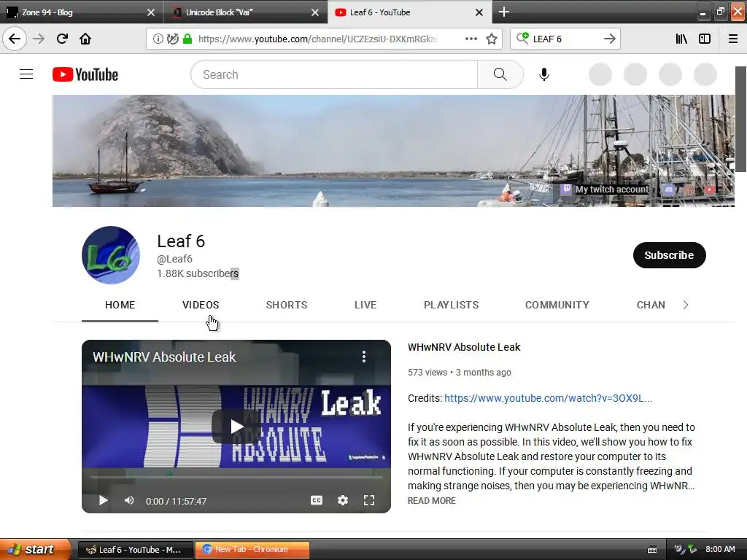
Task: Show more channel tabs with the chevron
Action: [x=686, y=305]
